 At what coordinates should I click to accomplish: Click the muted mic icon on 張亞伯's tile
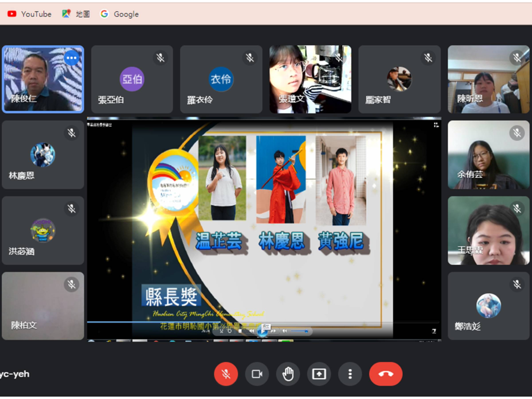(x=160, y=58)
